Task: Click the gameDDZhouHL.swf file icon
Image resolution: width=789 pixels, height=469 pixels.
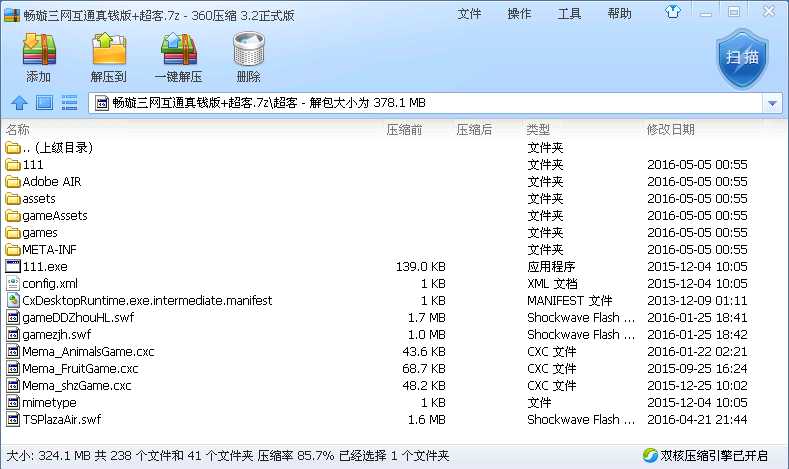Action: coord(13,318)
